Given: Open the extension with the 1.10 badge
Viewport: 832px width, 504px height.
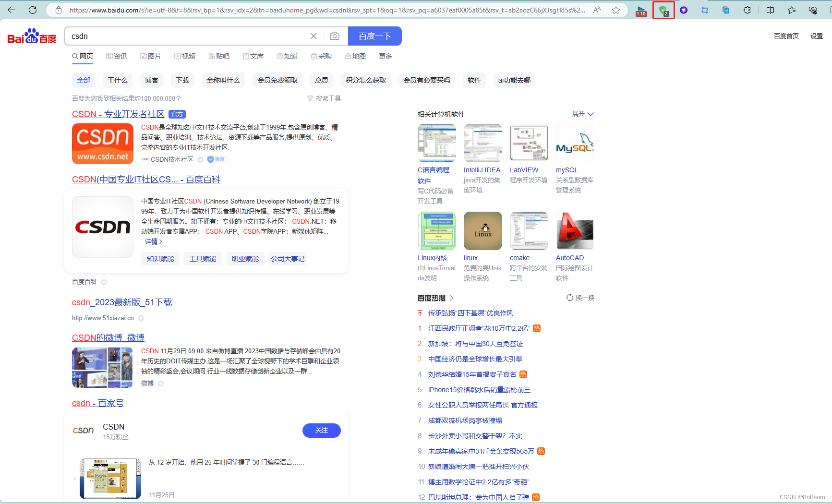Looking at the screenshot, I should [641, 11].
